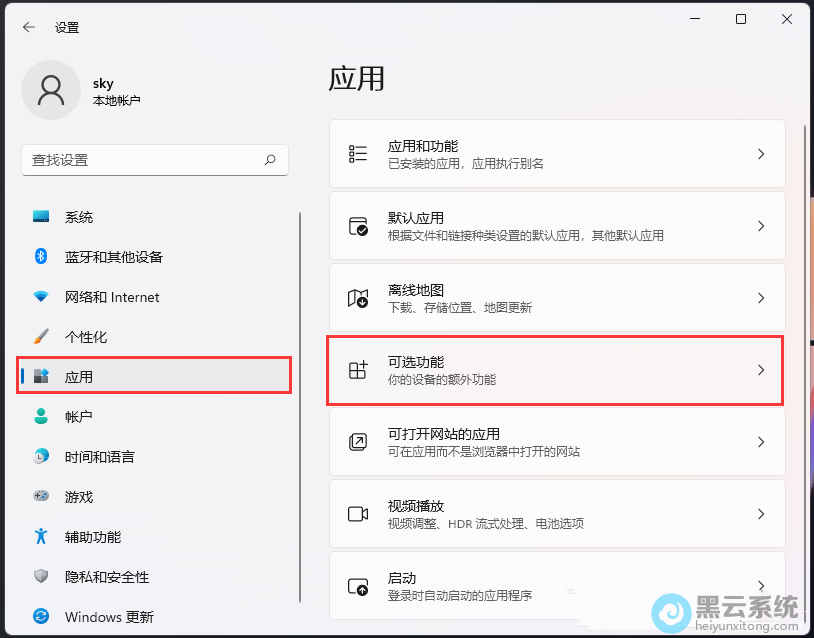
Task: Click the chevron on 离线地图 row
Action: (x=760, y=298)
